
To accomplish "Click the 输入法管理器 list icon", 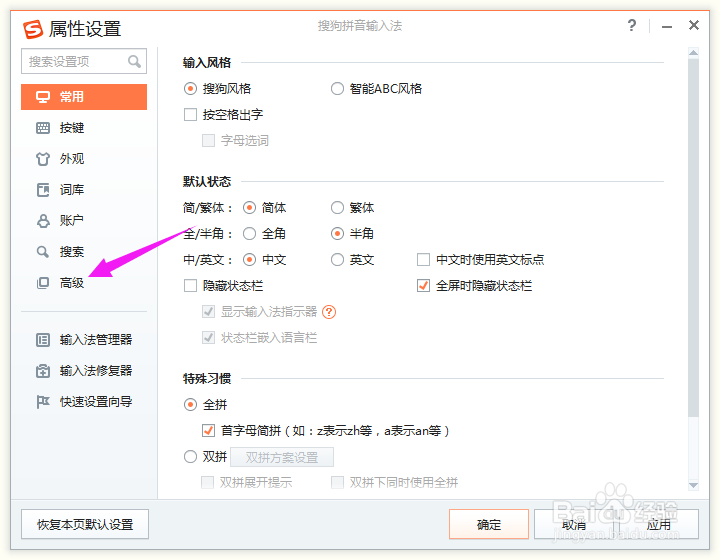I will (x=43, y=340).
